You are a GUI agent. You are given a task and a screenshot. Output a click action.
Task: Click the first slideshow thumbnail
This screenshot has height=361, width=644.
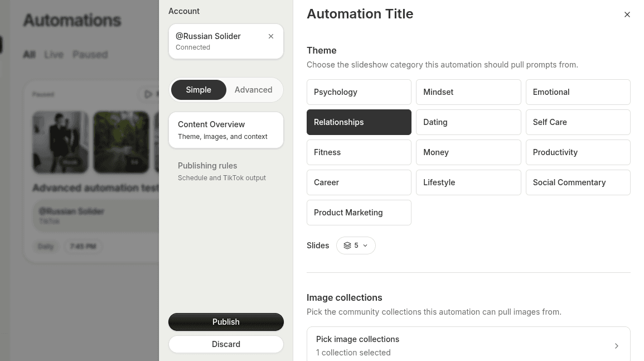[x=61, y=142]
